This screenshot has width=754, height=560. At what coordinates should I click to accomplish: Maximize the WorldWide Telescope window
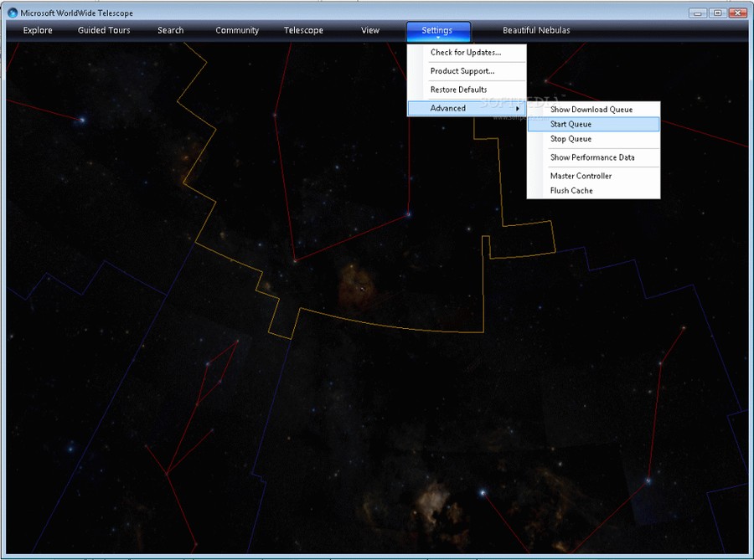coord(717,13)
